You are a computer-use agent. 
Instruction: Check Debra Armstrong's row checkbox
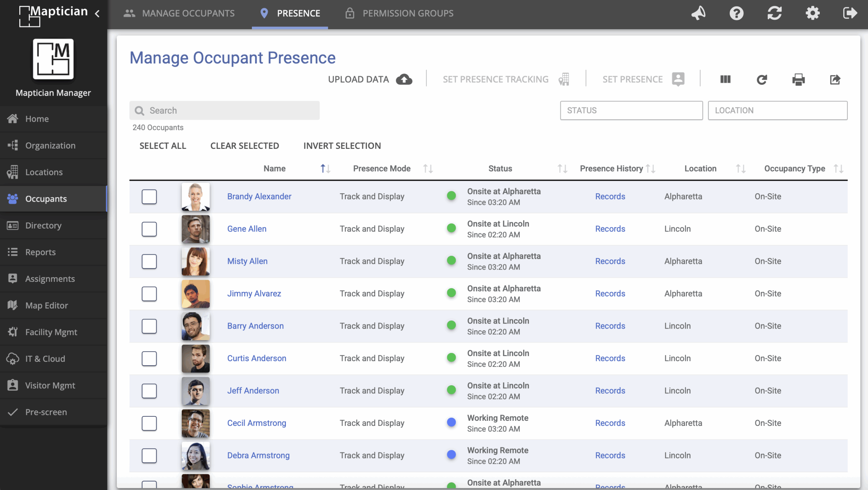pyautogui.click(x=149, y=456)
